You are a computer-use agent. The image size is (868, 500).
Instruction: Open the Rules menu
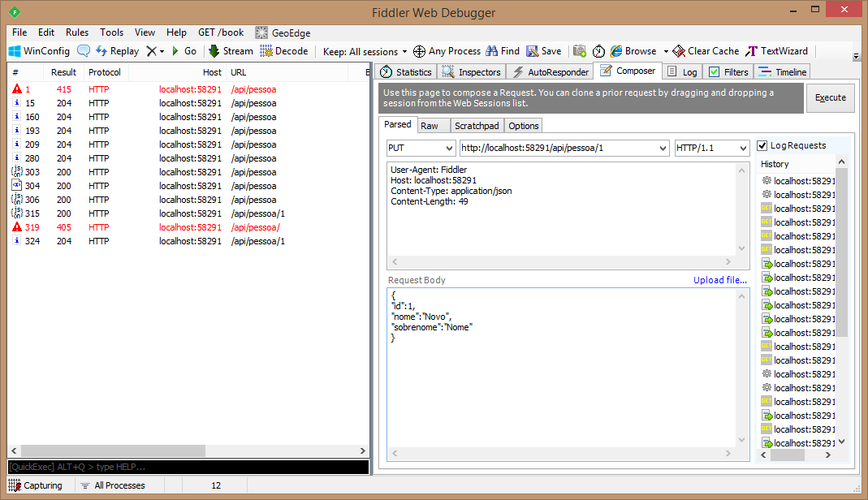point(77,32)
